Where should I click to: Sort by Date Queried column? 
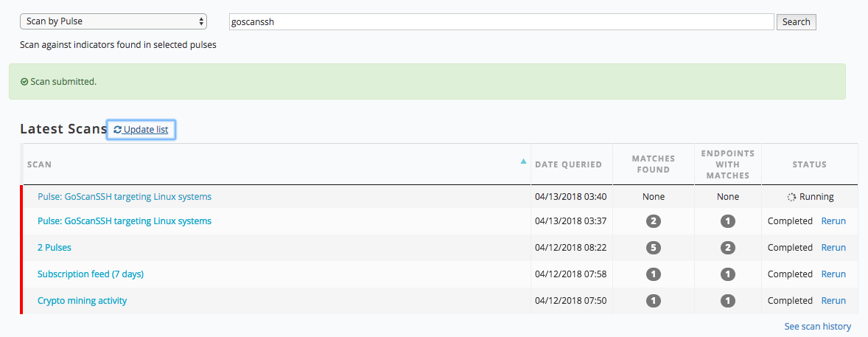(x=568, y=164)
